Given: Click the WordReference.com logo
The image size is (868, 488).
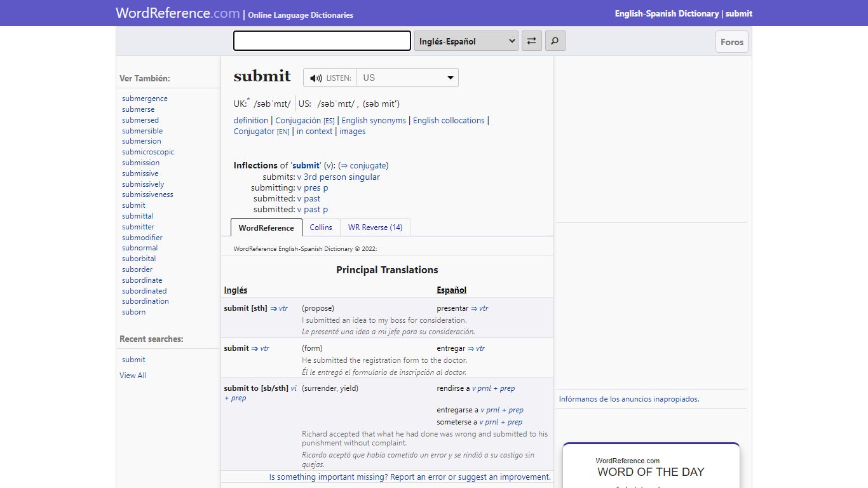Looking at the screenshot, I should pyautogui.click(x=178, y=13).
